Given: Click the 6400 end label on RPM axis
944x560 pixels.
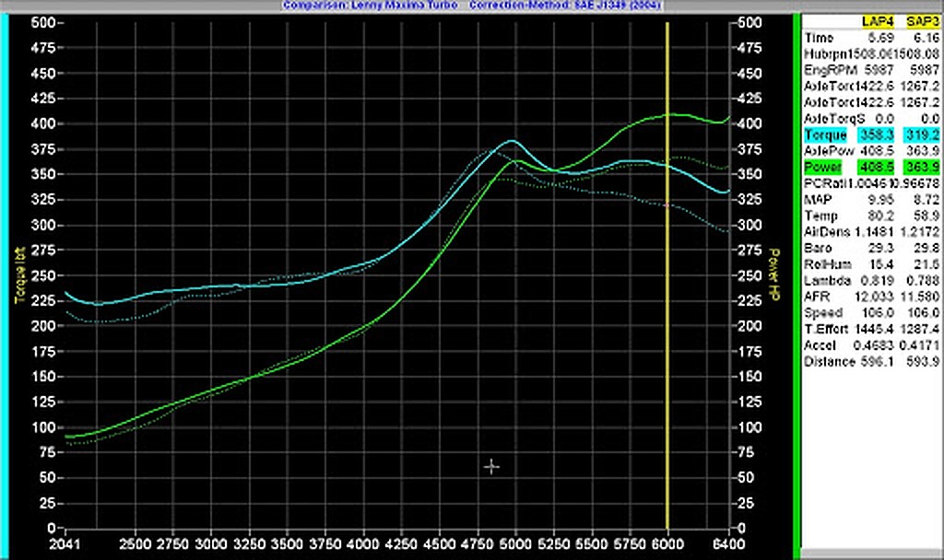Looking at the screenshot, I should pos(728,542).
